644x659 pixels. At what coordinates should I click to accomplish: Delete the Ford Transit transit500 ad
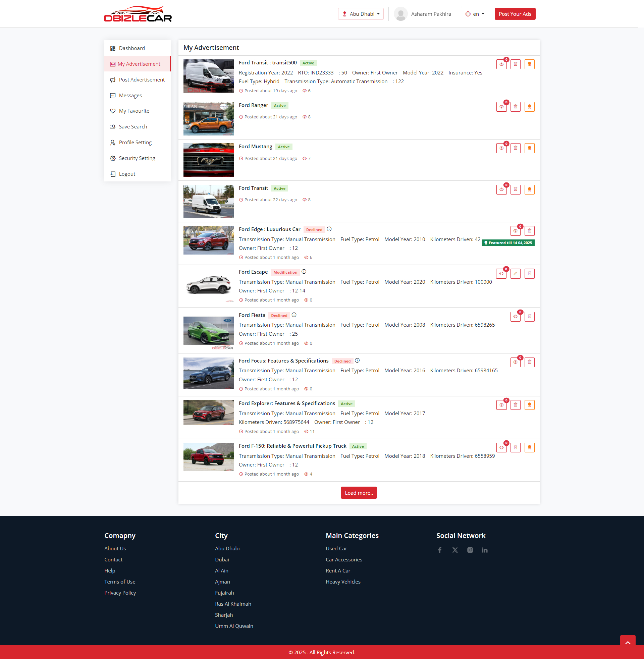(x=515, y=64)
